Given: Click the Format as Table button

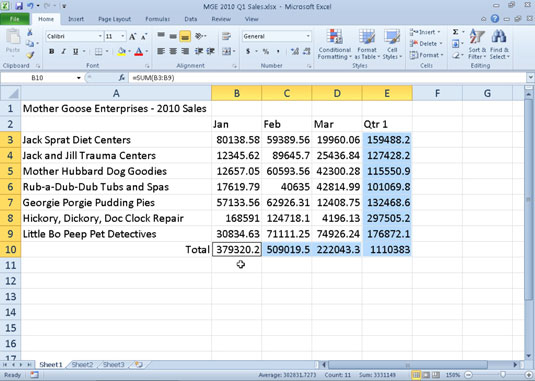Looking at the screenshot, I should pos(367,44).
